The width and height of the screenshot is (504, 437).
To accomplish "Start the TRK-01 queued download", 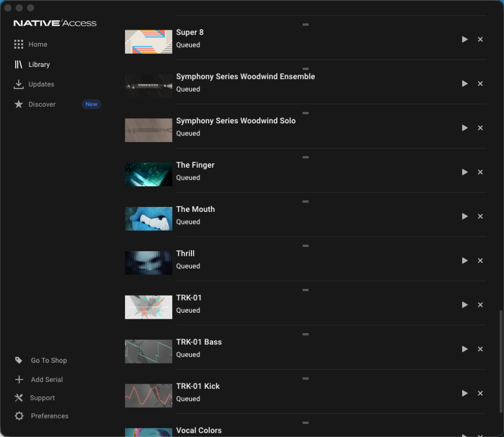I will pos(465,305).
